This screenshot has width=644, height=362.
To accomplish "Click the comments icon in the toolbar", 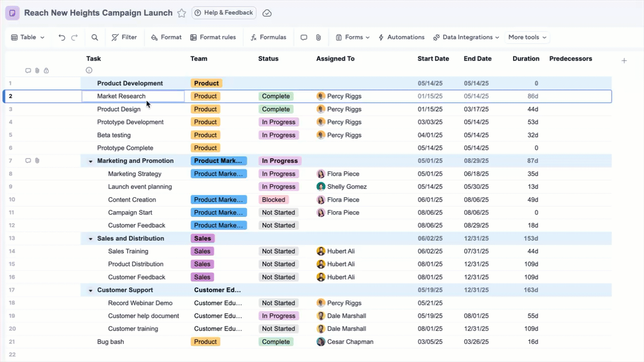I will tap(304, 37).
